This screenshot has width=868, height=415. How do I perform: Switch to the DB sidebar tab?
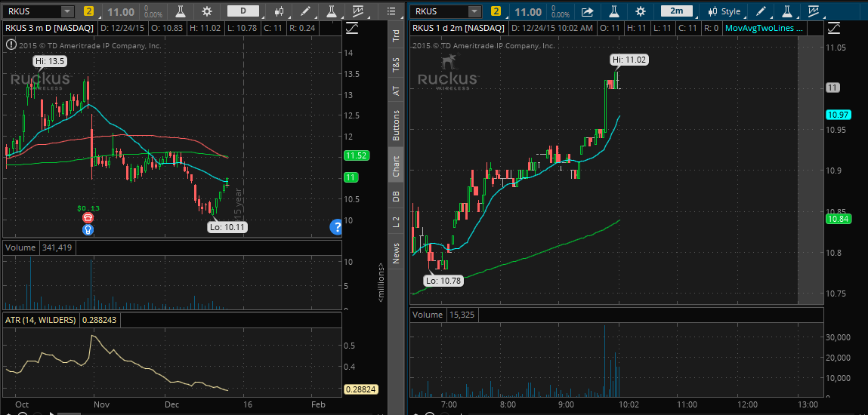coord(396,195)
